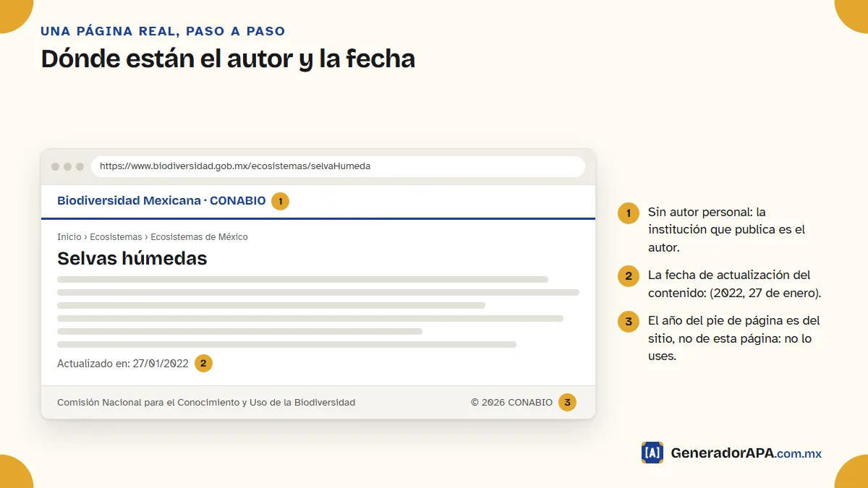Click the browser URL address bar

338,166
